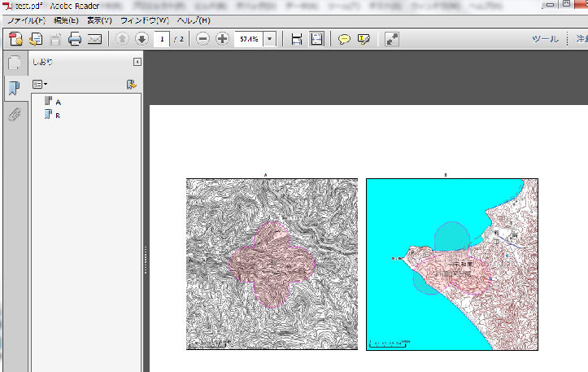Select bookmark A in the list
The width and height of the screenshot is (588, 372).
pyautogui.click(x=59, y=102)
